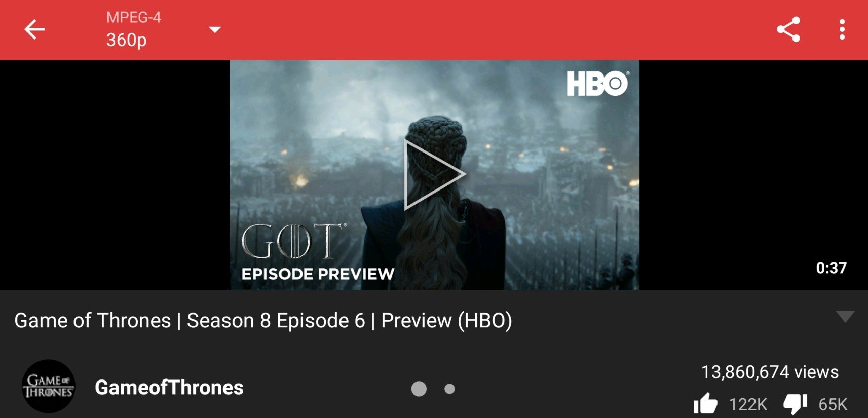The image size is (868, 418).
Task: Select the second page indicator dot
Action: click(449, 389)
